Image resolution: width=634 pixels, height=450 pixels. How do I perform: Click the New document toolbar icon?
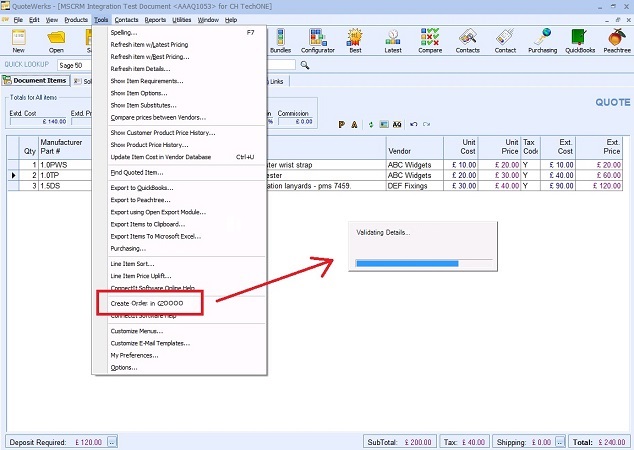pos(18,40)
